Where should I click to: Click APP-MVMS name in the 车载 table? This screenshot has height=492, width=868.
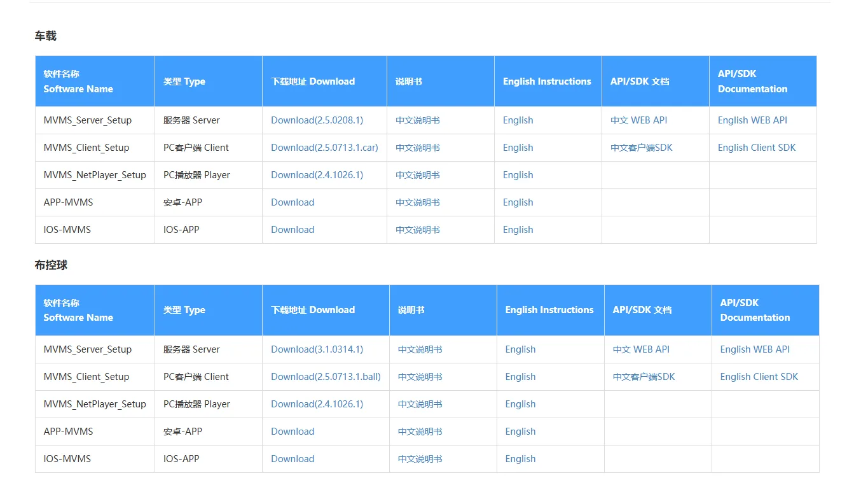point(68,202)
